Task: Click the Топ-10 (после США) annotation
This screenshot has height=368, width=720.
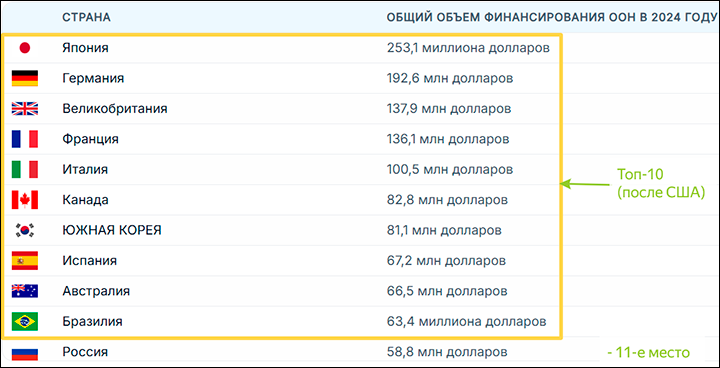Action: (661, 184)
